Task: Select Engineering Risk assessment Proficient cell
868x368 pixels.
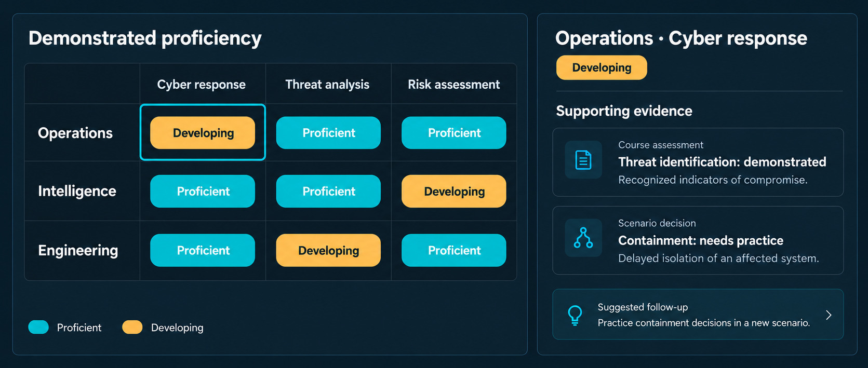Action: click(x=454, y=250)
